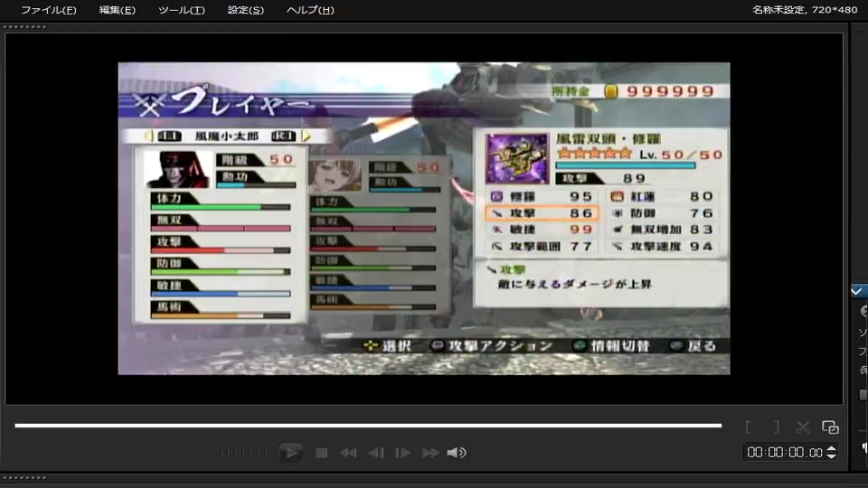Click the project name 名称未設定, 720*480
The height and width of the screenshot is (488, 868).
pos(805,10)
